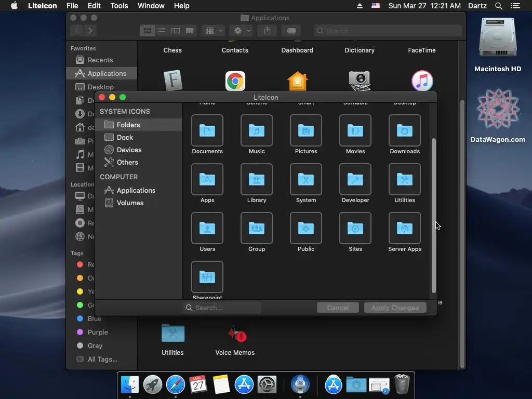
Task: Click Finder forward navigation arrow
Action: pyautogui.click(x=90, y=31)
